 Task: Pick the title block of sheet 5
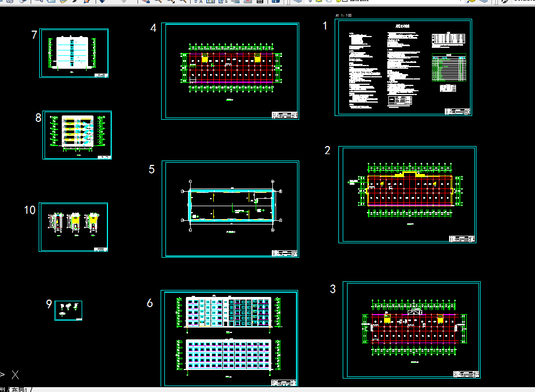285,253
